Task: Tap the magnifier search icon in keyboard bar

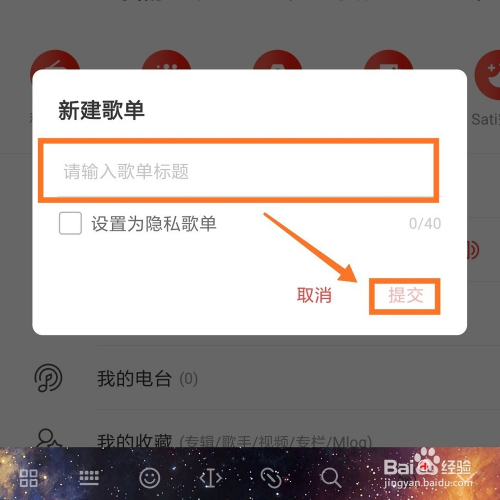Action: (331, 478)
